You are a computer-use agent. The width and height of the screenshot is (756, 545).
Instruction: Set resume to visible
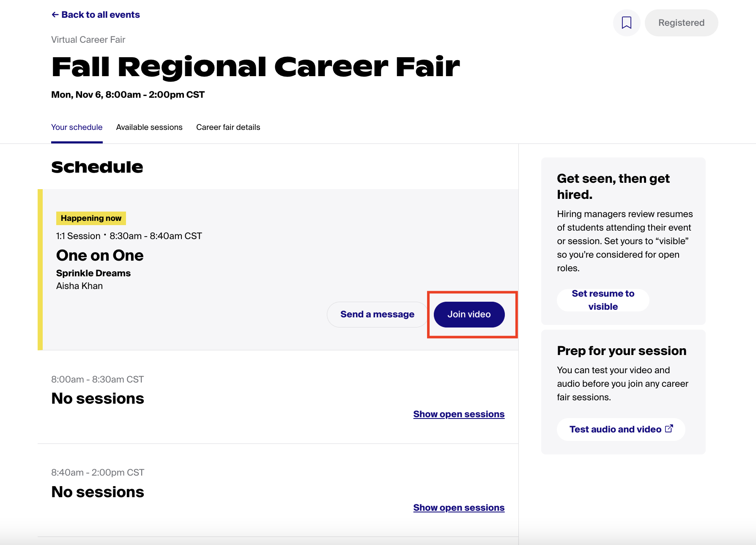pyautogui.click(x=603, y=300)
